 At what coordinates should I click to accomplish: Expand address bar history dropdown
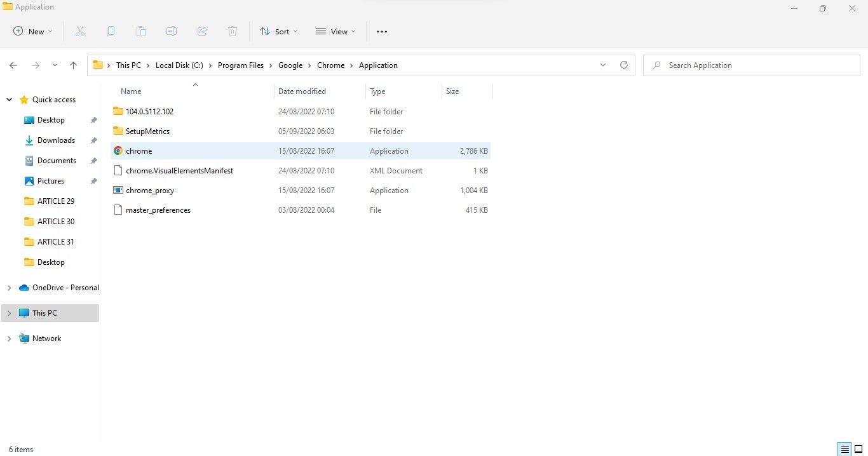click(603, 65)
